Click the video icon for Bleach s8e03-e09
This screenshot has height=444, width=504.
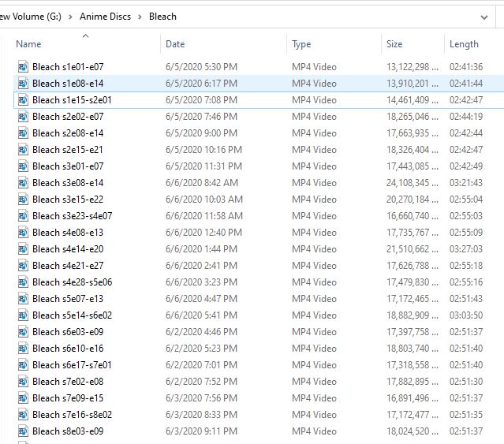[23, 431]
